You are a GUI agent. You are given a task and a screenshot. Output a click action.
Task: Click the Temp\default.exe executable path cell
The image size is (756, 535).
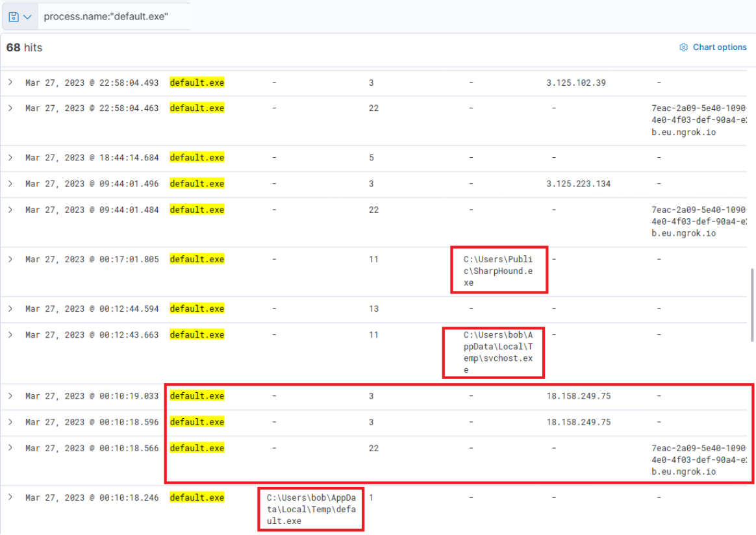click(311, 509)
